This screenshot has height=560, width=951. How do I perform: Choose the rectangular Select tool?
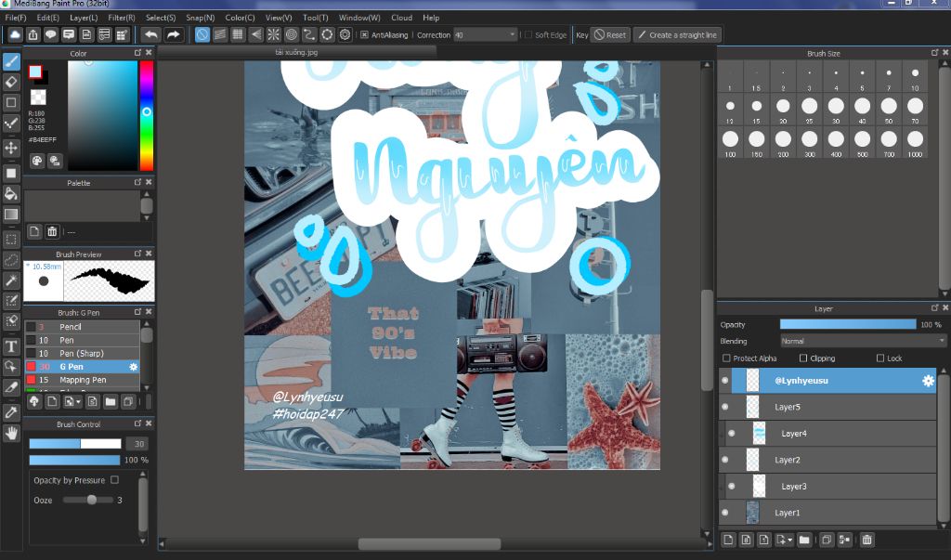(11, 240)
